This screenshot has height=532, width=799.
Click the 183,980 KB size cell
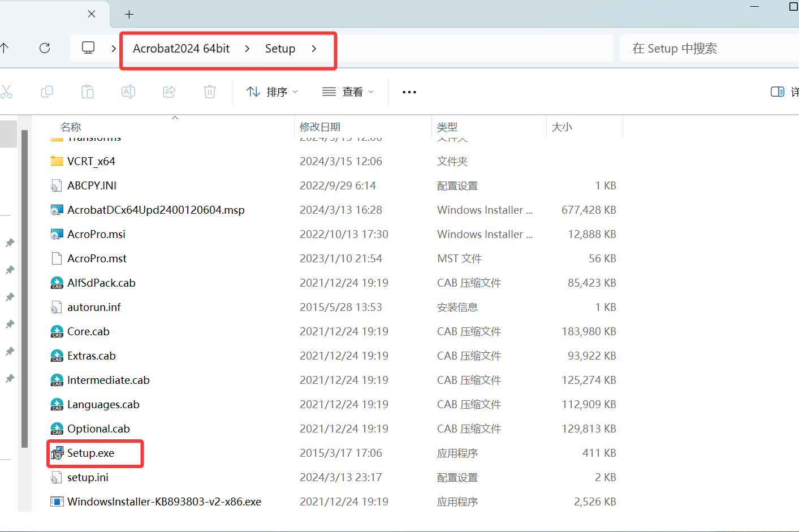coord(589,331)
